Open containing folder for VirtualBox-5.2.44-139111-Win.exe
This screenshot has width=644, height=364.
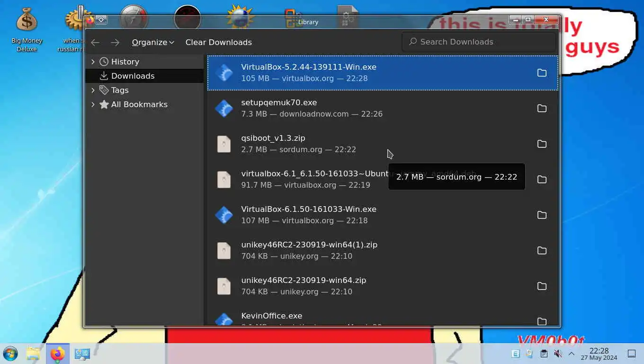pos(542,73)
